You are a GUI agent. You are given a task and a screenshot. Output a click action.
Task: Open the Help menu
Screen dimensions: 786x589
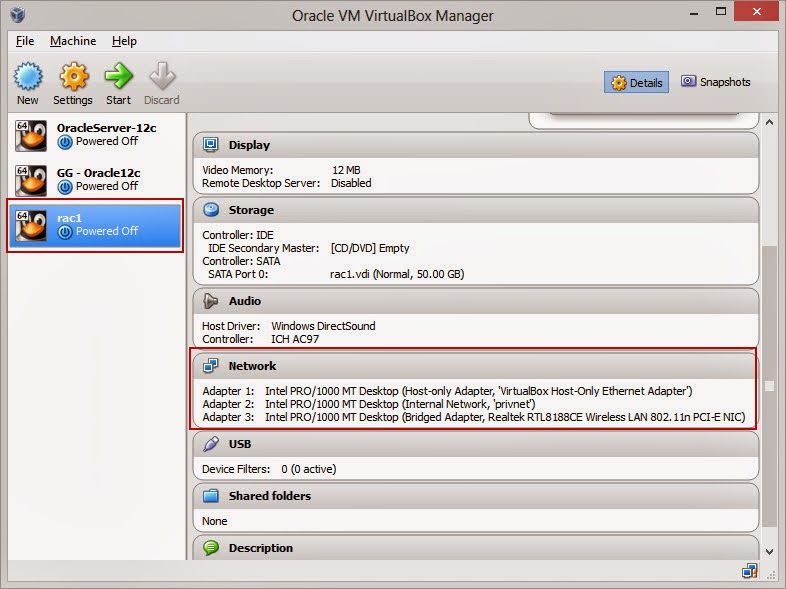point(124,41)
